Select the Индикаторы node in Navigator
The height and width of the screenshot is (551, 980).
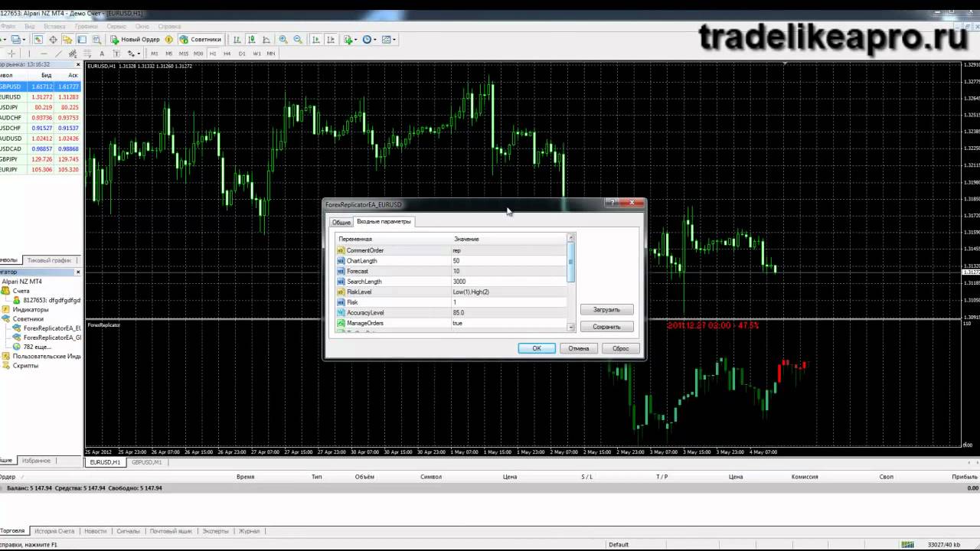click(x=31, y=309)
